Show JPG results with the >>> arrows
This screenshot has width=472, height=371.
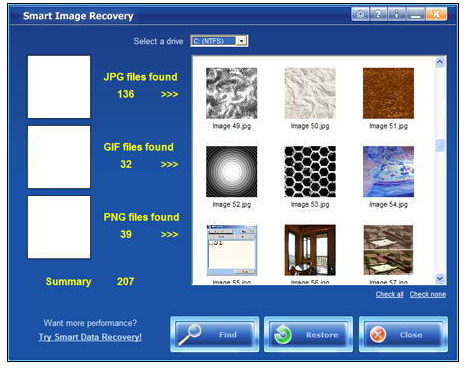coord(169,94)
